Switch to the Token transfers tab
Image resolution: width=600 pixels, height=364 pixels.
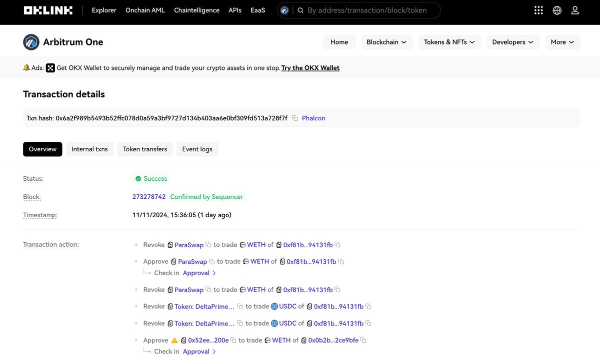(x=145, y=149)
